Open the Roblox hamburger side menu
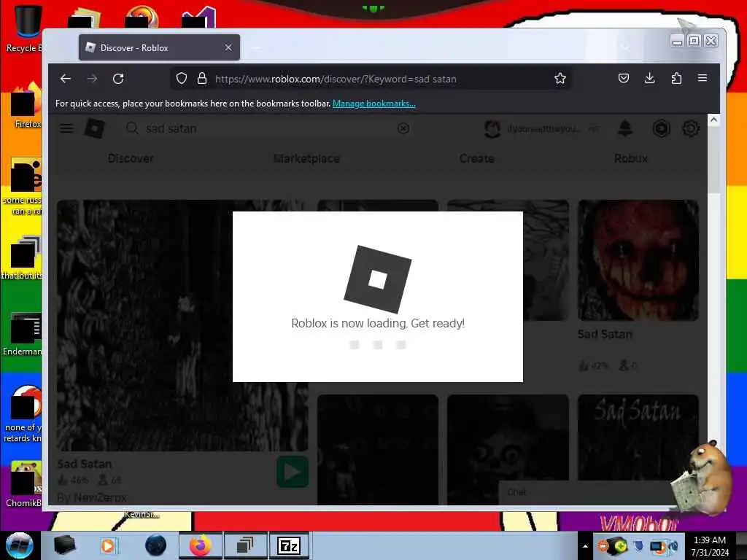 point(66,128)
